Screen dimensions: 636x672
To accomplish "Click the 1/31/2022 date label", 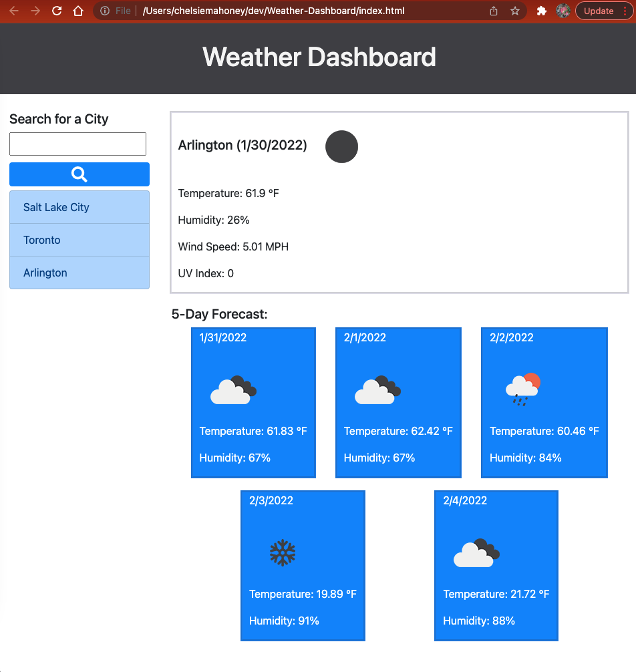I will 223,338.
